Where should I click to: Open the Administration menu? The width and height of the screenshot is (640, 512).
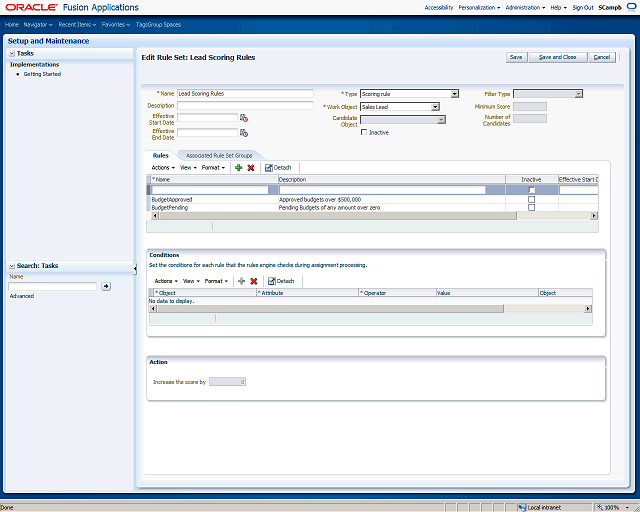point(525,7)
